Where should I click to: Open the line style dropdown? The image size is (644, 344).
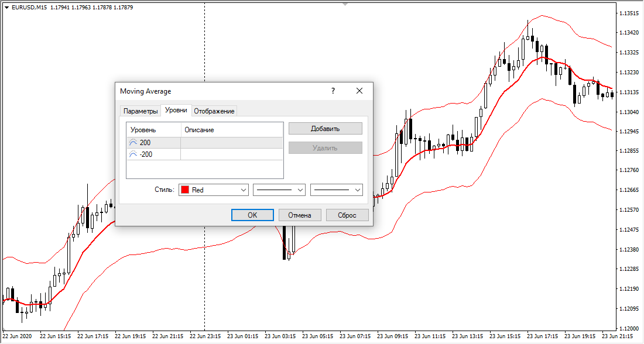point(300,190)
